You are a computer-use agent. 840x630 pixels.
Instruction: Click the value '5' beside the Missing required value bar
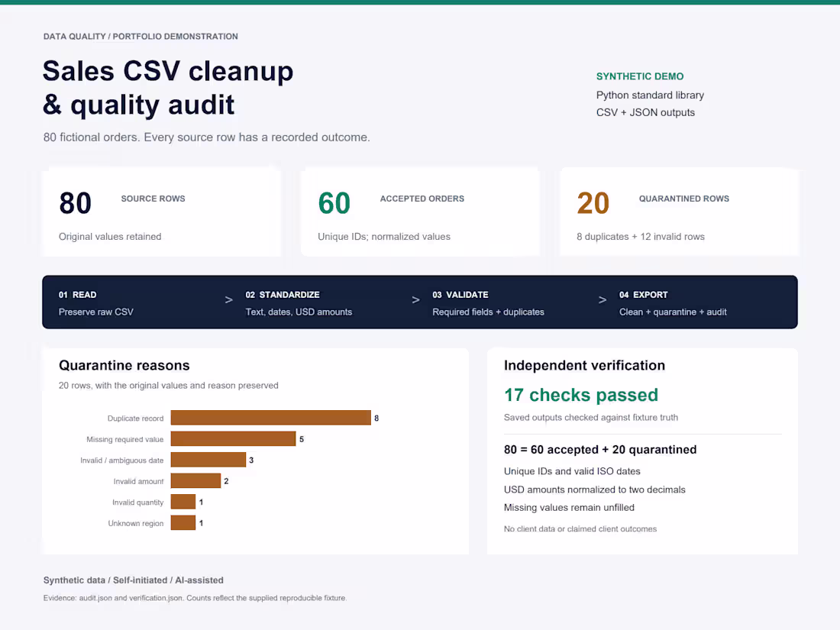click(302, 439)
